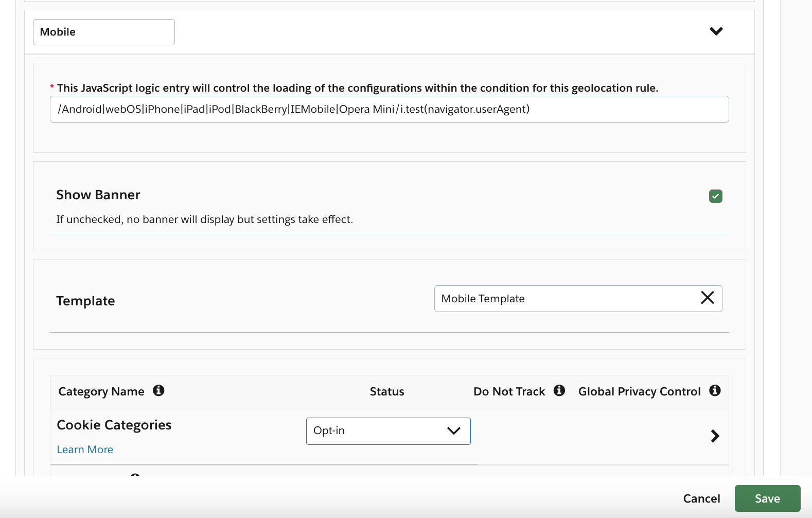Uncheck the Show Banner checkbox
812x518 pixels.
pyautogui.click(x=715, y=196)
